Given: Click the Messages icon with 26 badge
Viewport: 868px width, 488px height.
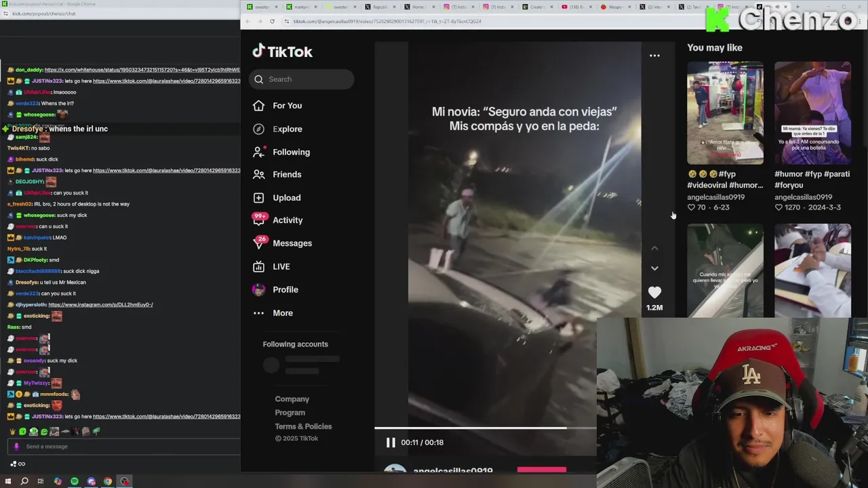Looking at the screenshot, I should [259, 243].
